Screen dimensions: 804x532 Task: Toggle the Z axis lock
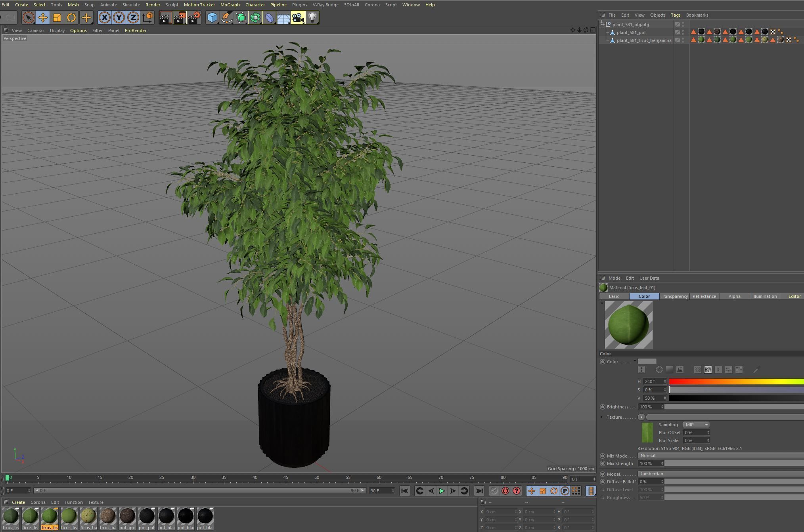click(133, 17)
